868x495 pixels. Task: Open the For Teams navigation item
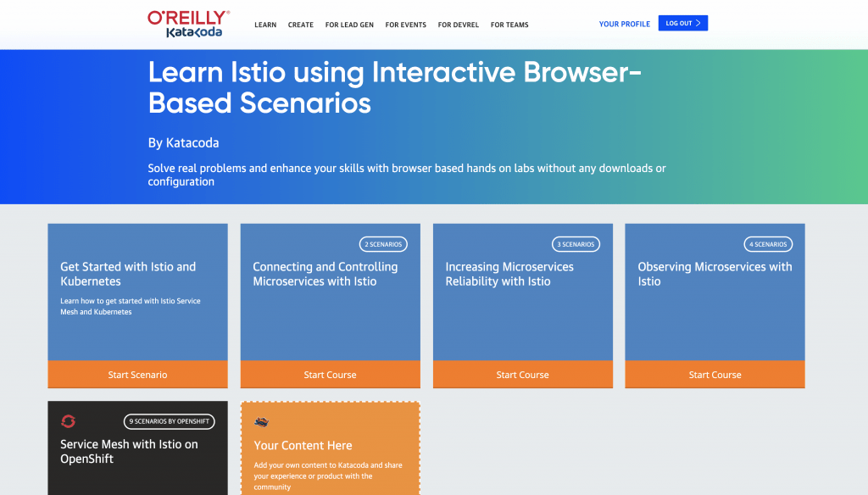click(x=509, y=25)
